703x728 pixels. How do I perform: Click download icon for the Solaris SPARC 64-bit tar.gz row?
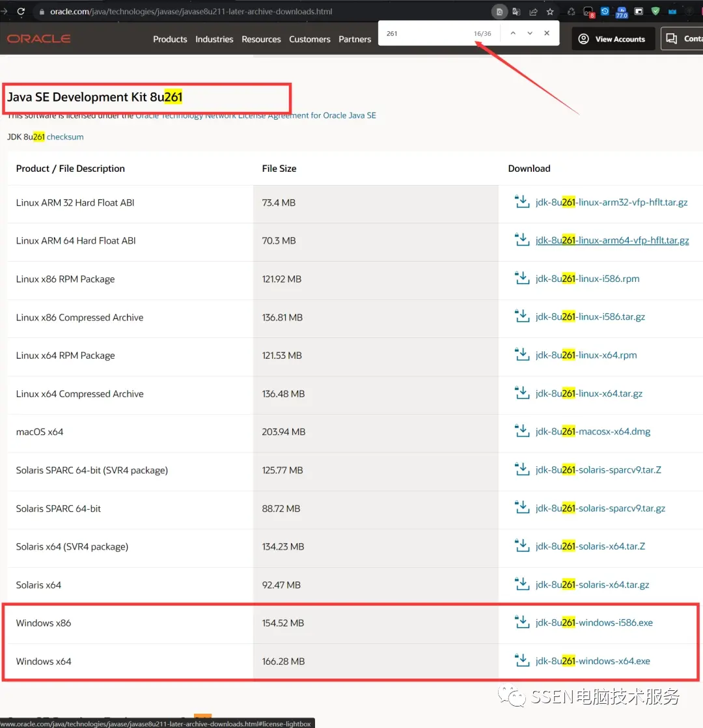(x=522, y=507)
